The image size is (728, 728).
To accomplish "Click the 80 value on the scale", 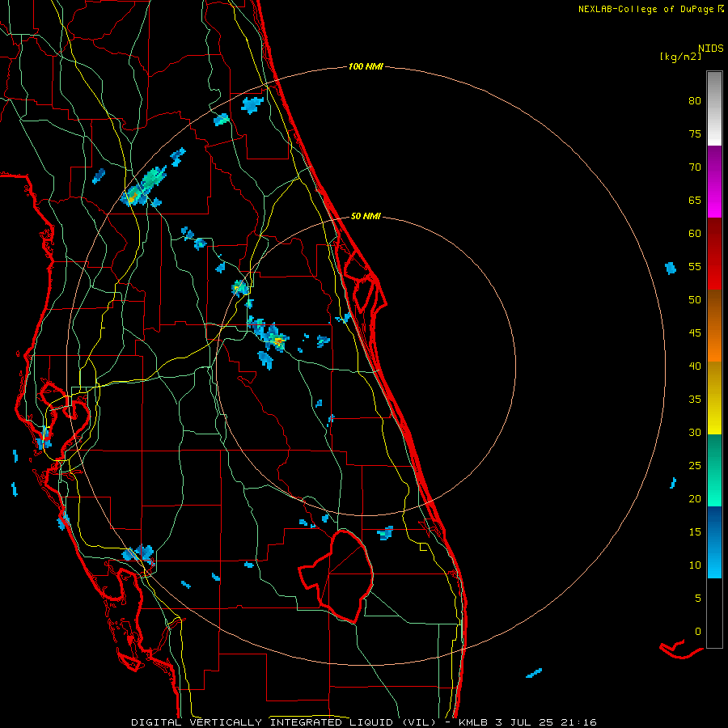I will [695, 101].
